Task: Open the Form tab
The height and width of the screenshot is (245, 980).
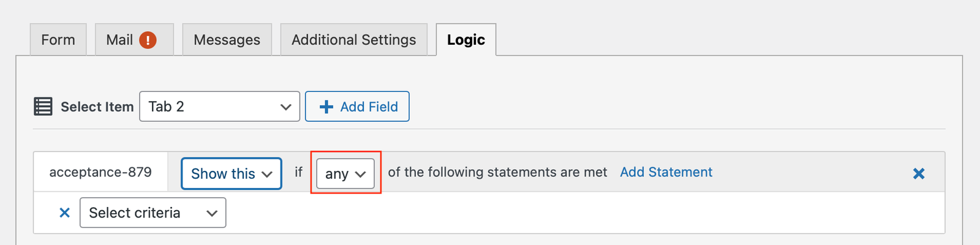Action: [x=58, y=40]
